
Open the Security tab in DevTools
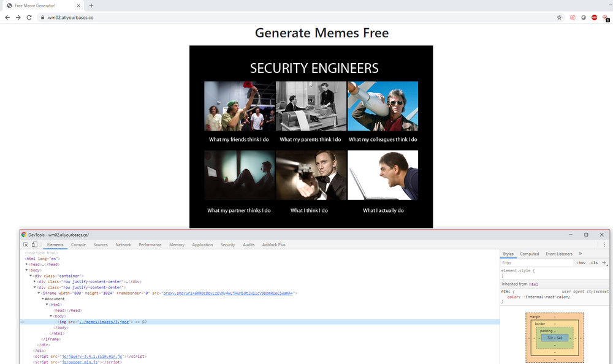228,245
